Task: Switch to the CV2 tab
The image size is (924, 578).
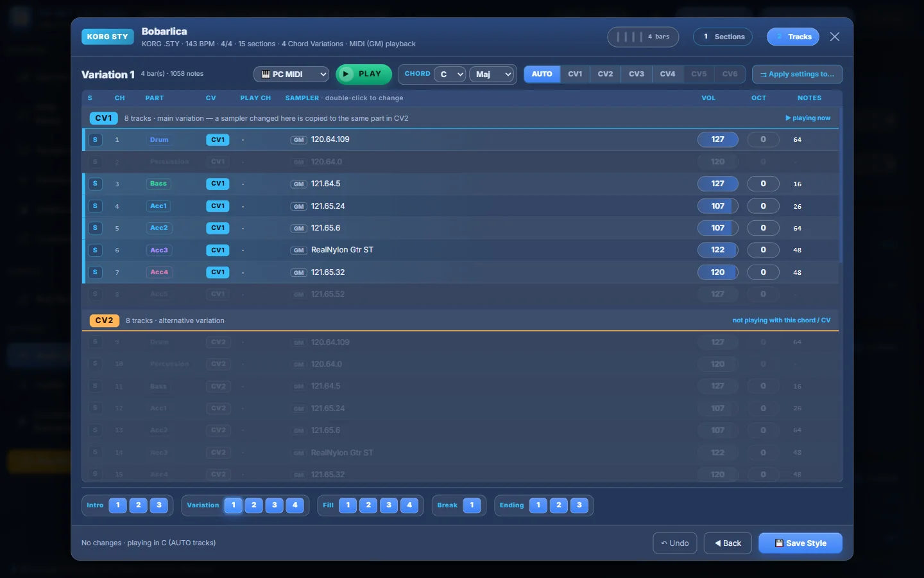Action: pos(605,74)
